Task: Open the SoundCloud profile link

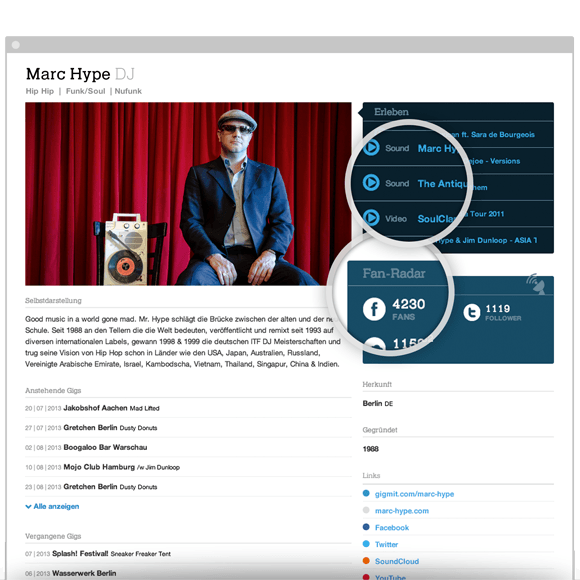Action: (x=397, y=561)
